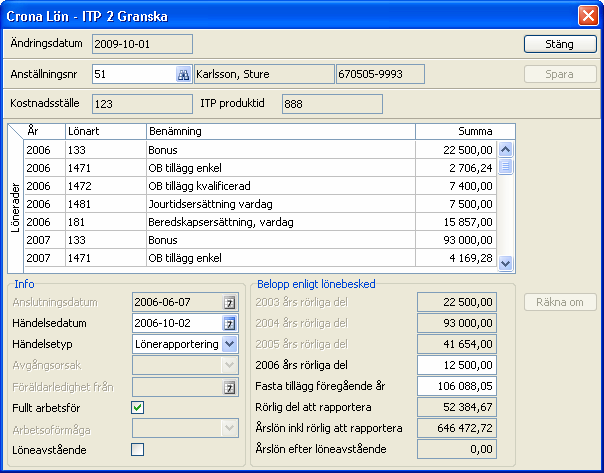Click the Årslön efter löneavstående value 0,00

coord(457,449)
